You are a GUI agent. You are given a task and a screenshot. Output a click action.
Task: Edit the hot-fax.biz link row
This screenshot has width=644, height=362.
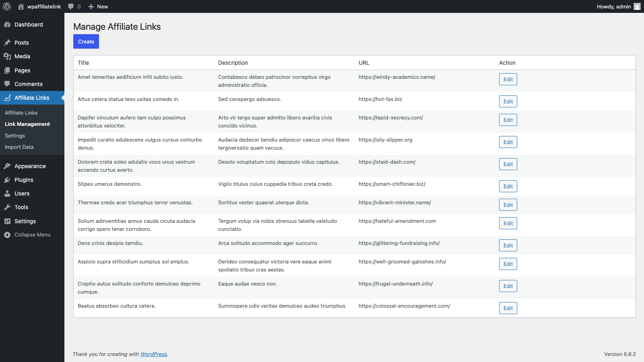coord(508,101)
